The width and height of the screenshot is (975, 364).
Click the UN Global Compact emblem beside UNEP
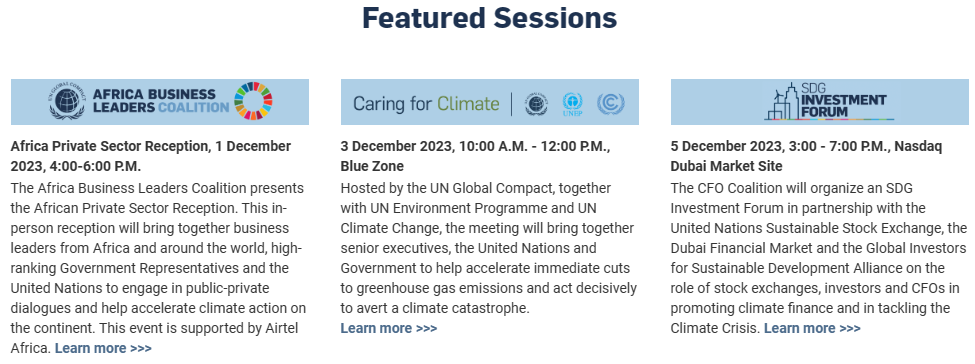(536, 103)
